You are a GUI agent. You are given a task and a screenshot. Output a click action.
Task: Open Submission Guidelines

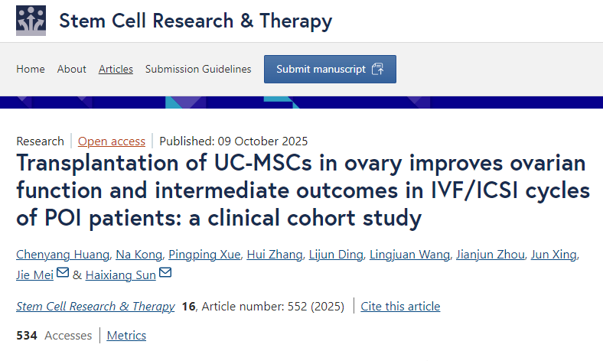[198, 69]
